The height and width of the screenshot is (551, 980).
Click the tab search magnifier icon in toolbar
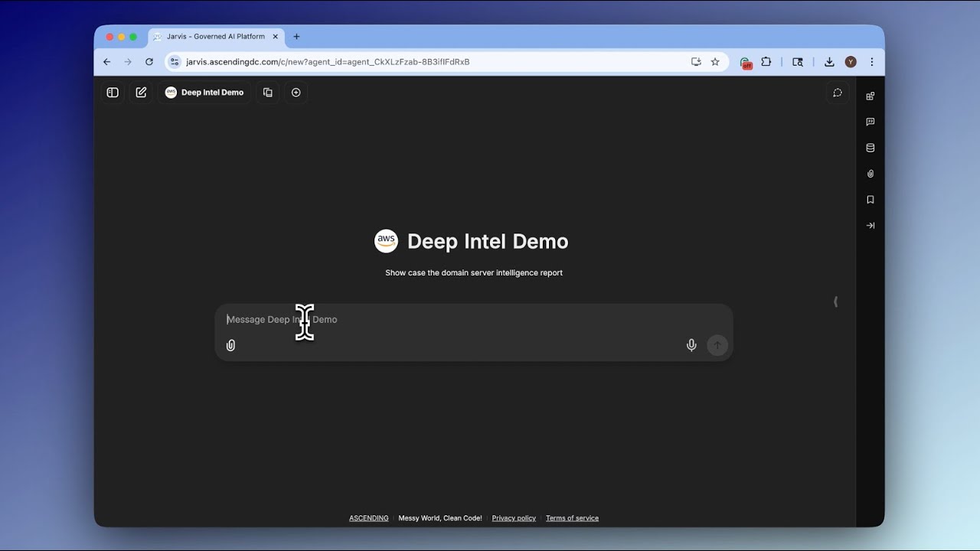[x=798, y=62]
